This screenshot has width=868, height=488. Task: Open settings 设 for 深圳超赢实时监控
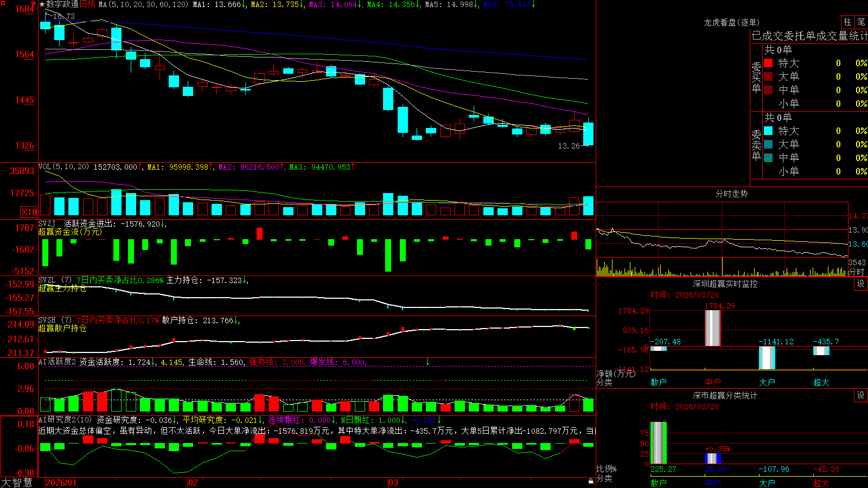(x=861, y=284)
